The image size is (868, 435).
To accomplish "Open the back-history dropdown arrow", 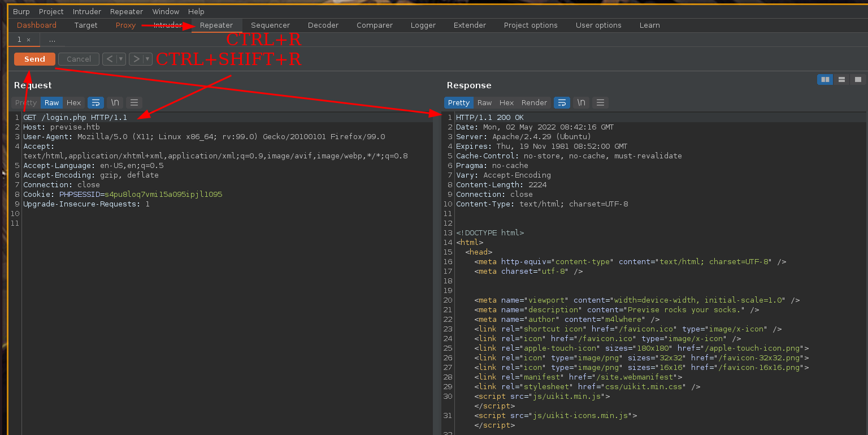I will point(121,59).
